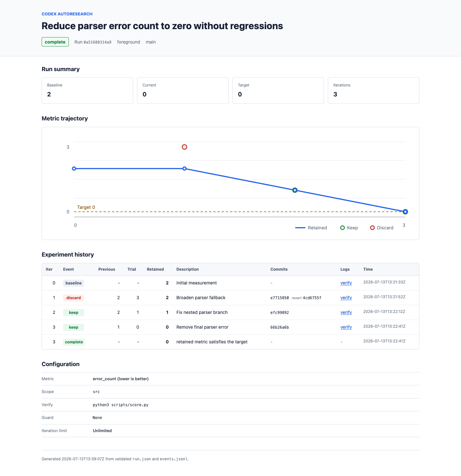This screenshot has height=476, width=461.
Task: Click the keep badge for Remove final parser error
Action: [74, 327]
